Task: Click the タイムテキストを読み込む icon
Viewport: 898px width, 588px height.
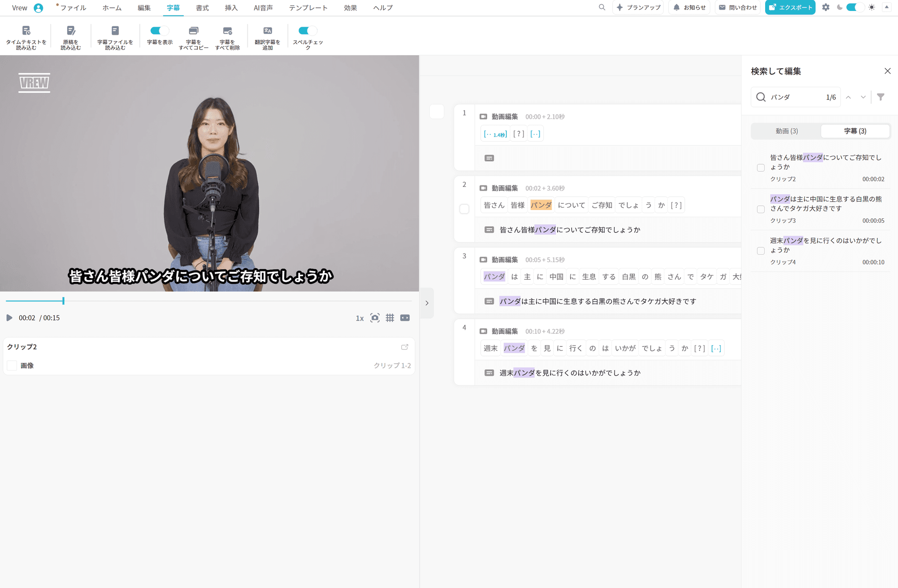Action: (26, 31)
